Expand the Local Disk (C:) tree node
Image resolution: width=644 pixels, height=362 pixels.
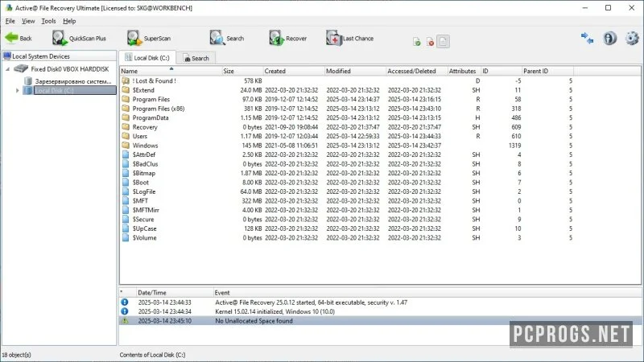click(17, 90)
